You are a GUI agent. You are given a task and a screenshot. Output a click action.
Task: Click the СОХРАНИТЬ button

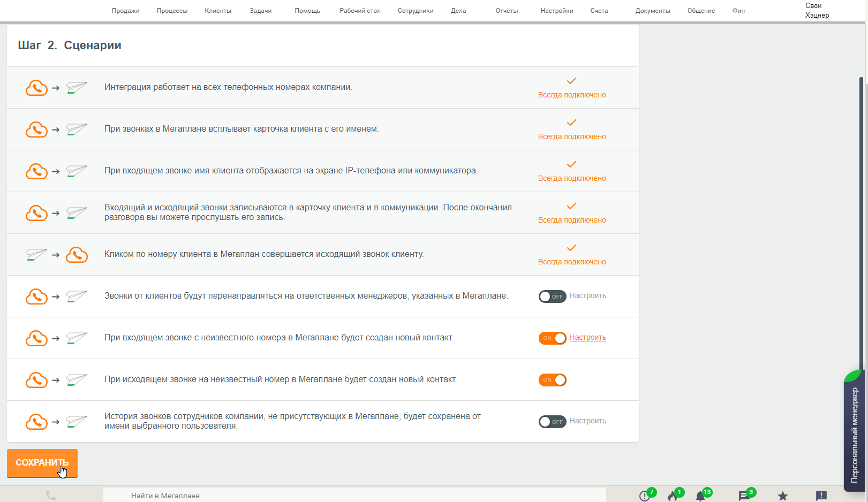click(42, 463)
